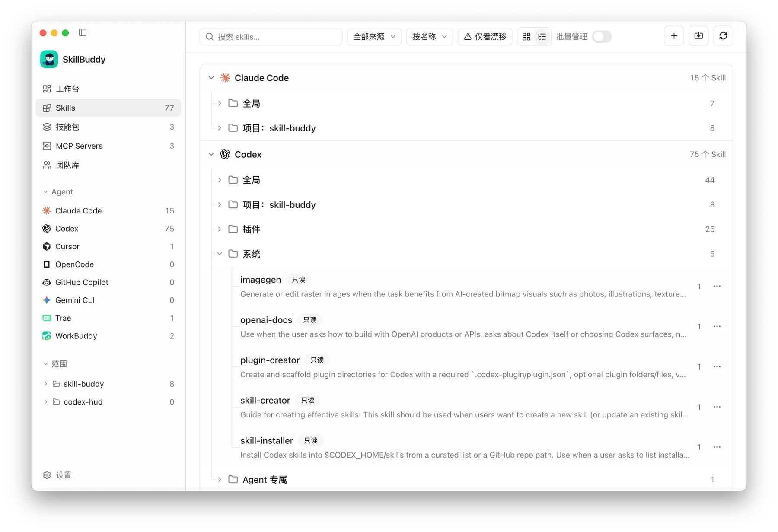778x532 pixels.
Task: Click the imagegen description text
Action: point(463,294)
